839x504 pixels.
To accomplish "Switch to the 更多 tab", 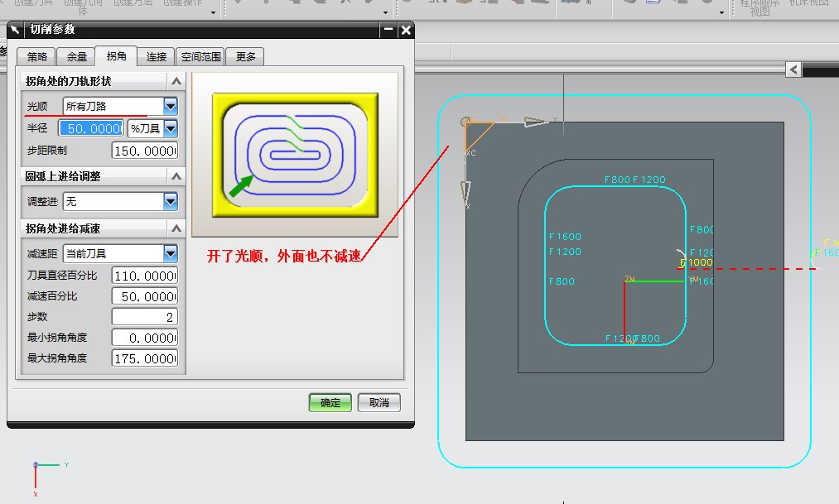I will tap(245, 56).
